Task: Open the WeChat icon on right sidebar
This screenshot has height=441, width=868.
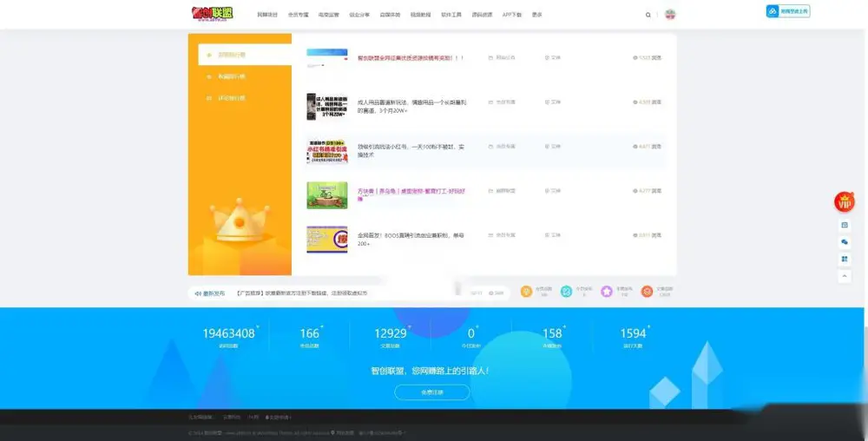Action: 845,242
